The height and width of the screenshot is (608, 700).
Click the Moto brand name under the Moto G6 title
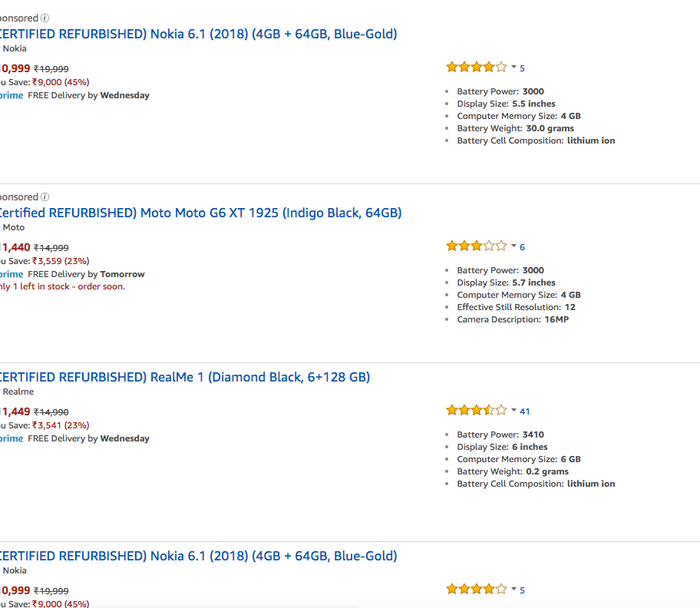pos(14,227)
